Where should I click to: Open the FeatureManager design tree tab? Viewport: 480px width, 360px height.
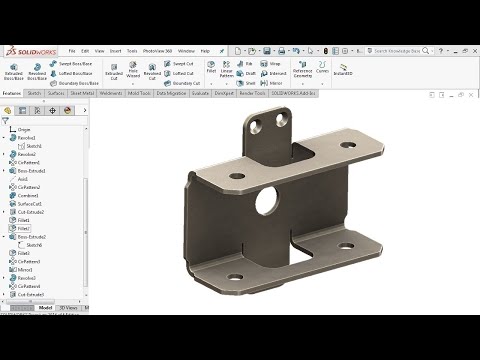(x=7, y=110)
